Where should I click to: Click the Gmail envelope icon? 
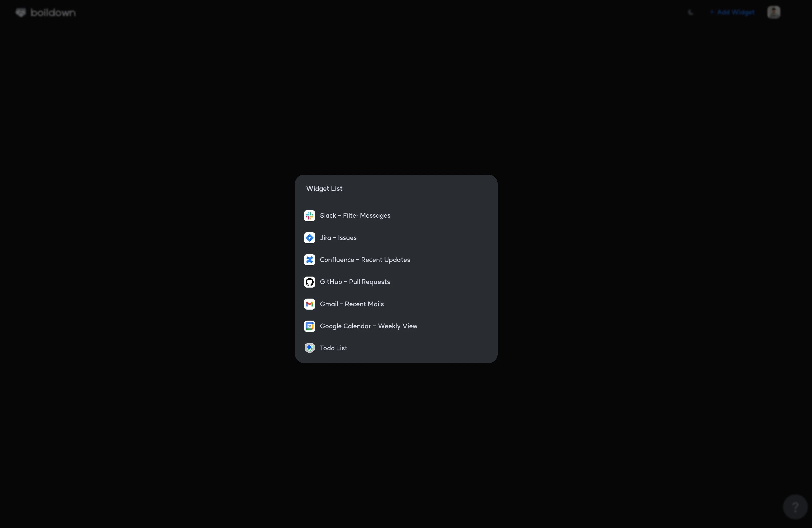[309, 304]
